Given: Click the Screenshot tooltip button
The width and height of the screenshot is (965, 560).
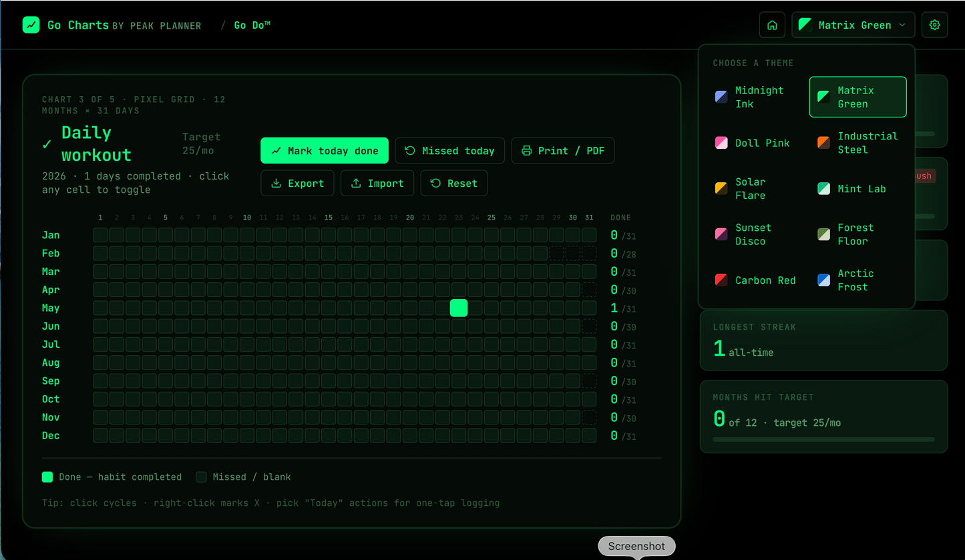Looking at the screenshot, I should [x=636, y=546].
